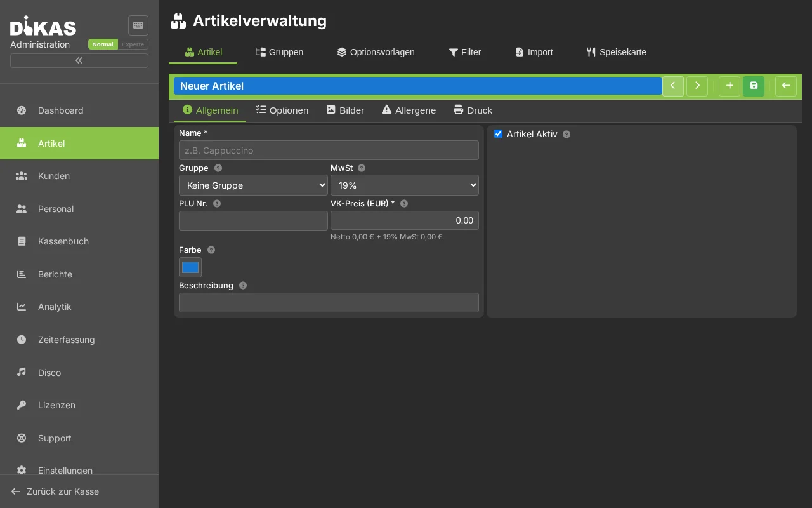Screen dimensions: 812x508
Task: Add new article with plus button
Action: (x=730, y=86)
